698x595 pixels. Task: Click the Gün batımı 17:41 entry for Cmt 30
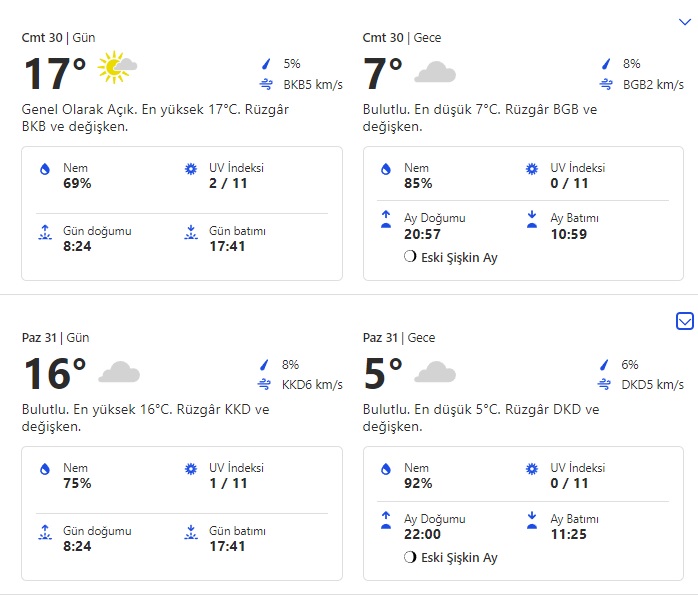[x=237, y=238]
